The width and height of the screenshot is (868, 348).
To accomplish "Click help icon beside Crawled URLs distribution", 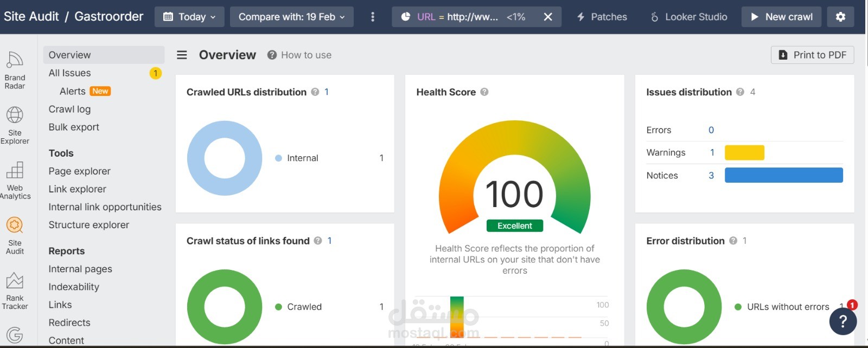I will (x=315, y=92).
